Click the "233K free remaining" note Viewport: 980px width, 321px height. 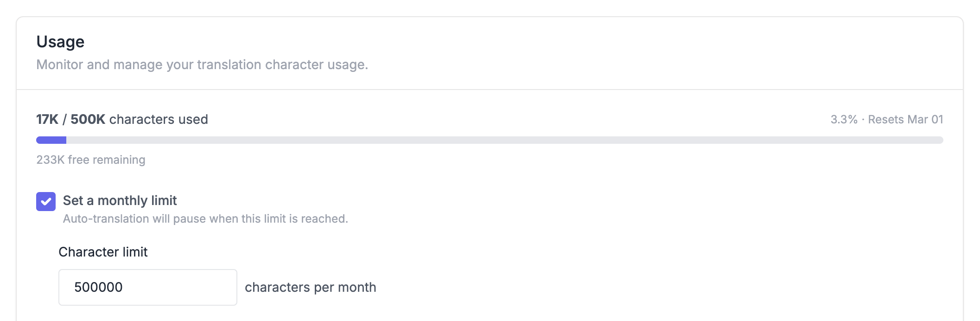91,160
